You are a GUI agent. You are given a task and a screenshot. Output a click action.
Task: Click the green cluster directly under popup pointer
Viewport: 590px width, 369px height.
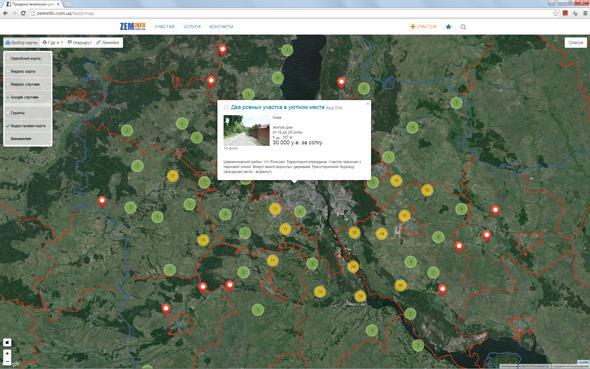(300, 212)
